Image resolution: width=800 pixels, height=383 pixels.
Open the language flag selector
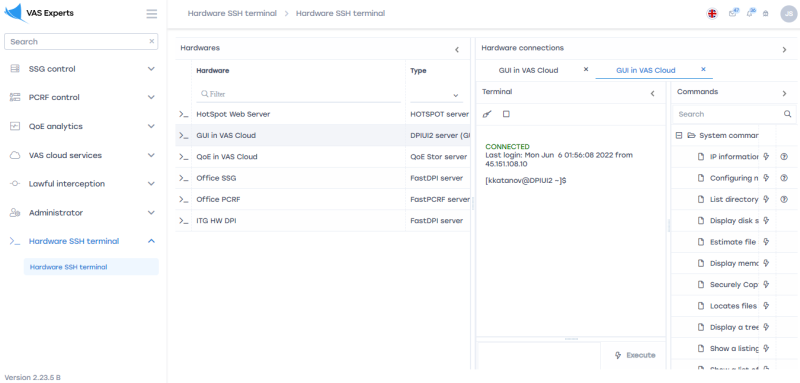click(x=712, y=14)
